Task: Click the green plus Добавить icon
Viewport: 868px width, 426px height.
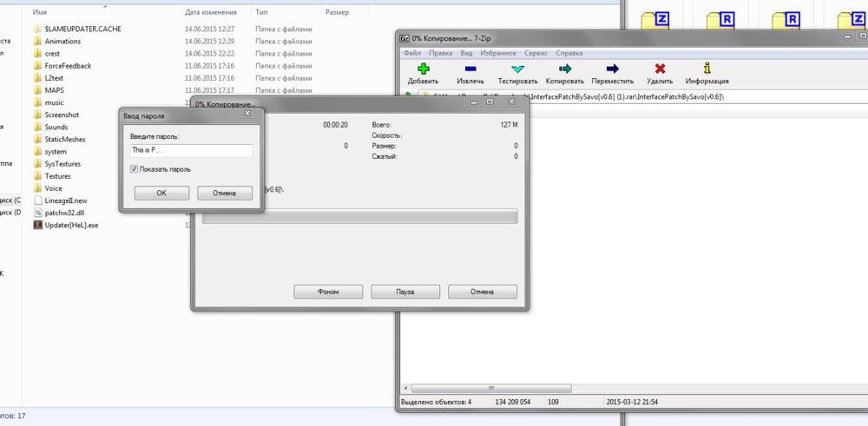Action: click(x=423, y=69)
